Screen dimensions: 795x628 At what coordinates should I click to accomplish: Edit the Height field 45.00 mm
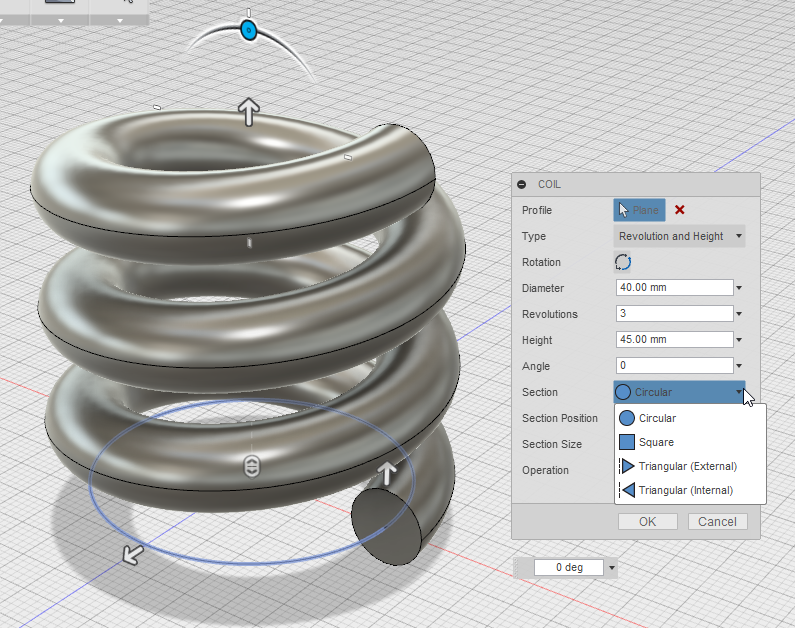pos(674,339)
